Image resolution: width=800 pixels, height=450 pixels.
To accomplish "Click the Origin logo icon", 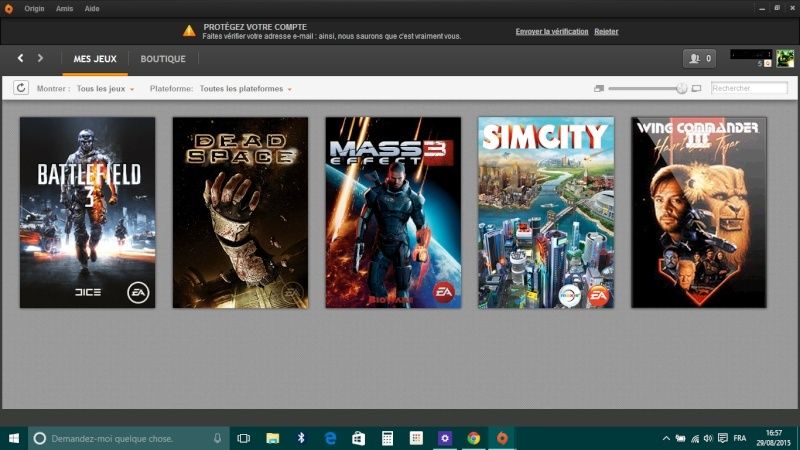I will click(x=8, y=9).
